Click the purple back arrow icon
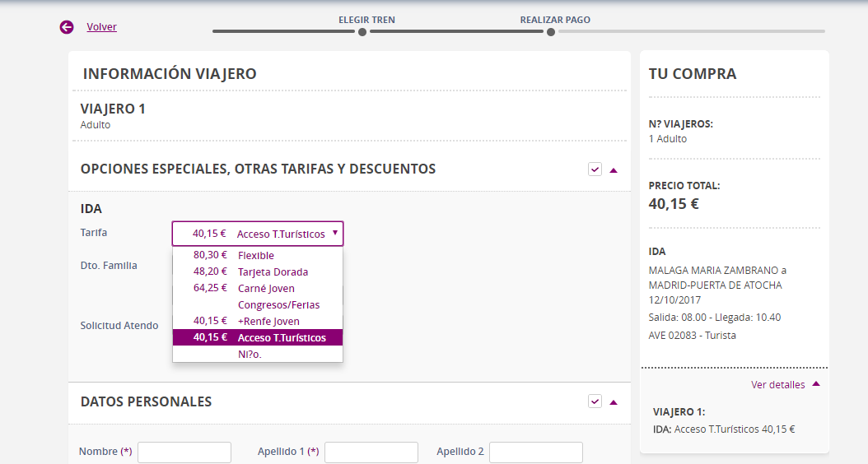The height and width of the screenshot is (464, 868). click(67, 26)
